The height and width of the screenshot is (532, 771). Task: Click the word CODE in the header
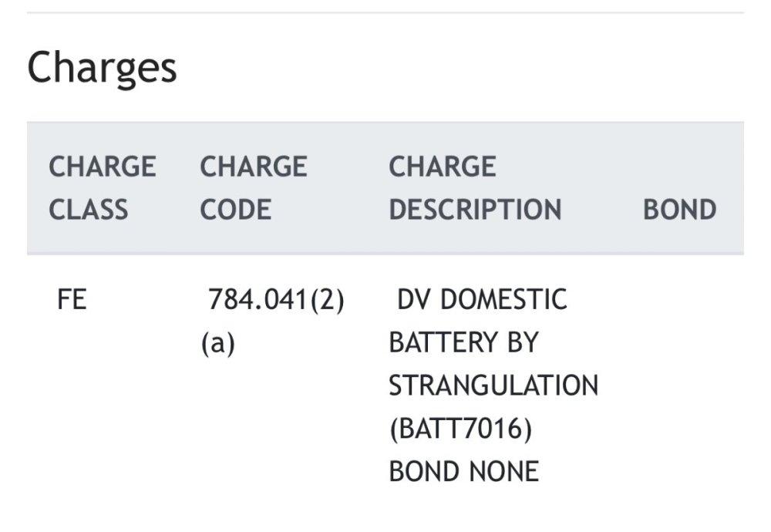click(236, 210)
